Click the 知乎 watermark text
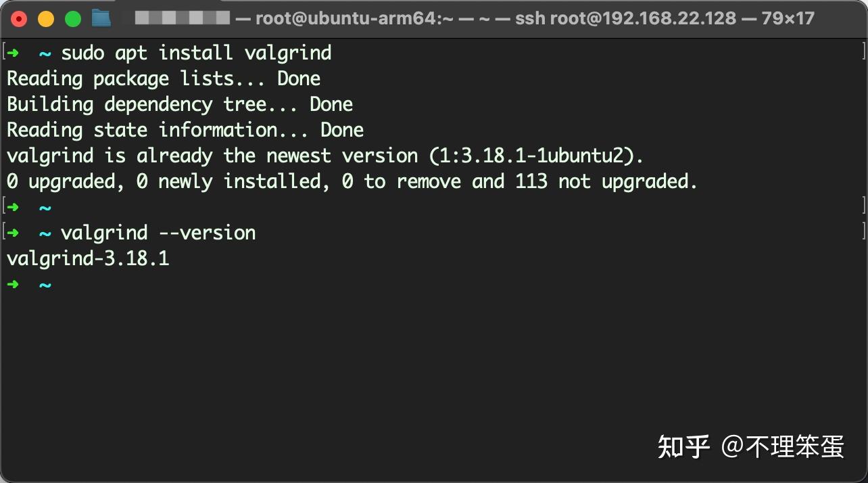 [683, 446]
